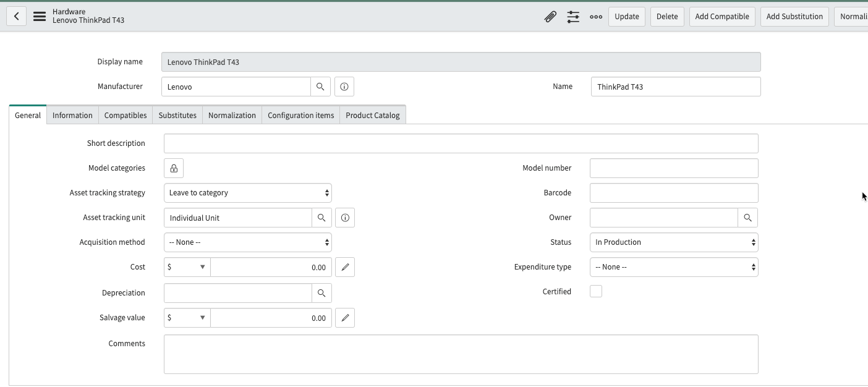868x387 pixels.
Task: Open the Salvage value currency selector
Action: 187,318
